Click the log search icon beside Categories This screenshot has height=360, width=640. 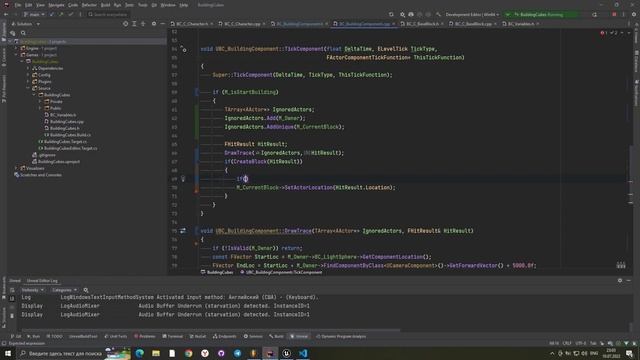pyautogui.click(x=86, y=290)
